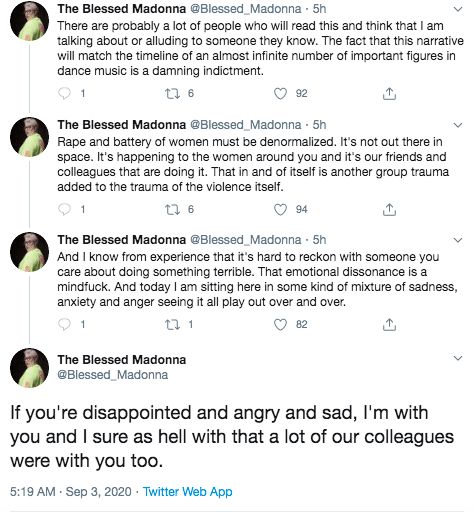Viewport: 474px width, 512px height.
Task: View profile picture on the main tweet
Action: [30, 368]
